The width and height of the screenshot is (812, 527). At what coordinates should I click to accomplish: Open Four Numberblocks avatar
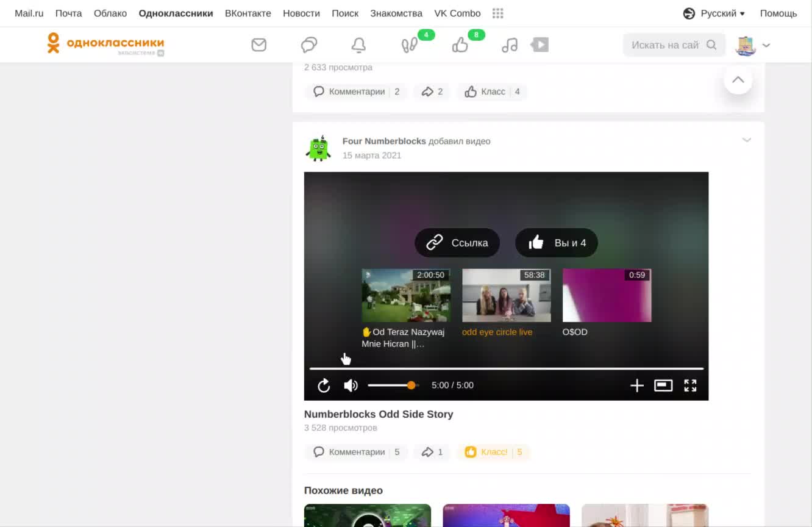pyautogui.click(x=318, y=148)
